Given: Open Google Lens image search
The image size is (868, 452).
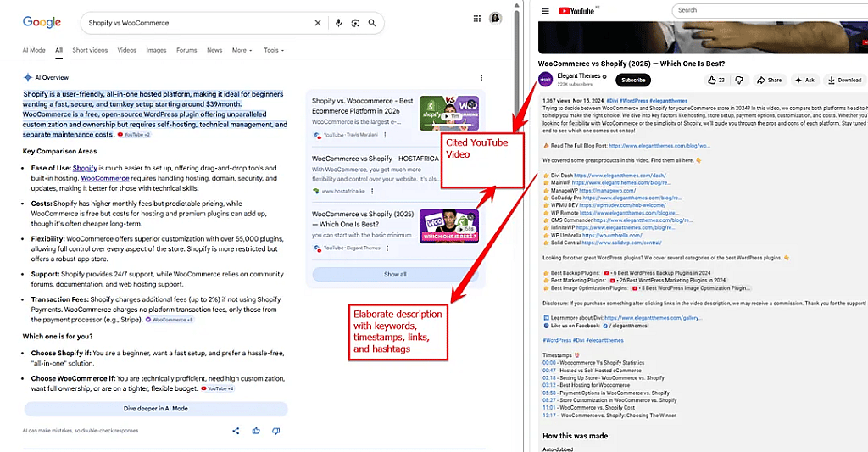Looking at the screenshot, I should coord(355,23).
